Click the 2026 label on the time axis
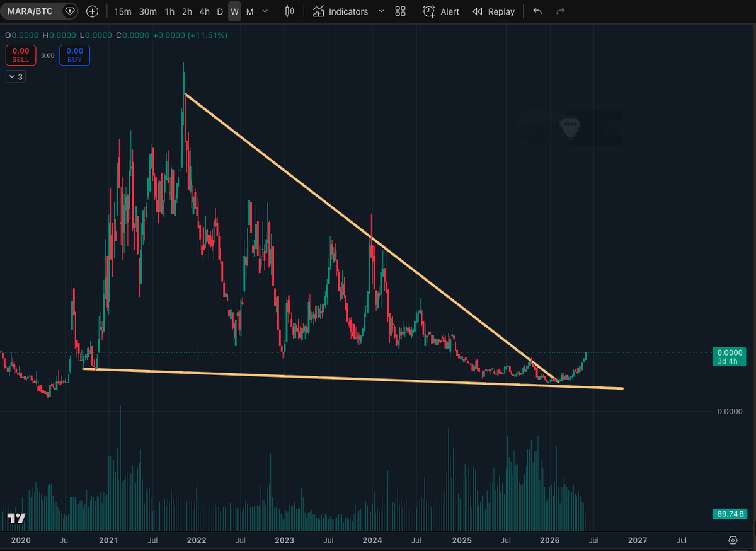This screenshot has height=551, width=756. coord(550,540)
